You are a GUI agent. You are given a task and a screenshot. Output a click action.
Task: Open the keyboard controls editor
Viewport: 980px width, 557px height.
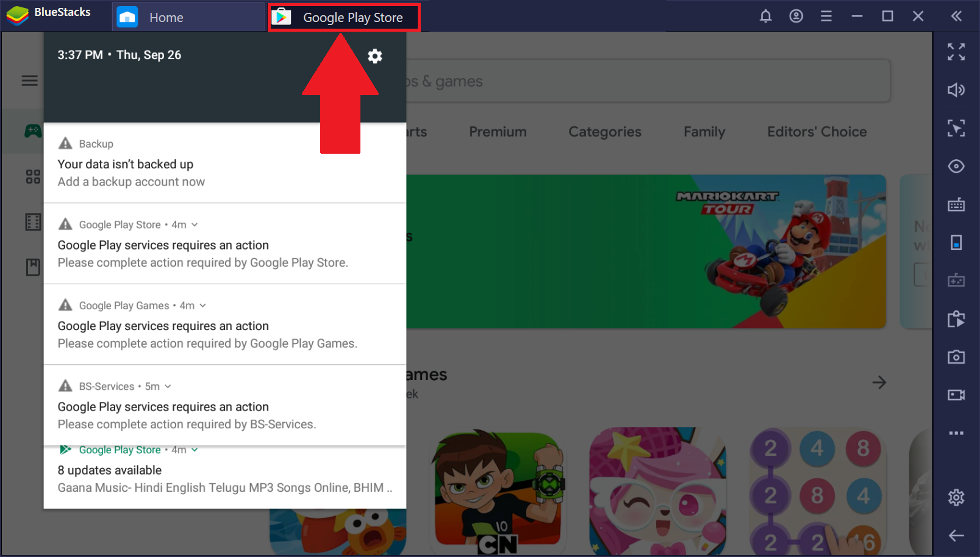956,204
